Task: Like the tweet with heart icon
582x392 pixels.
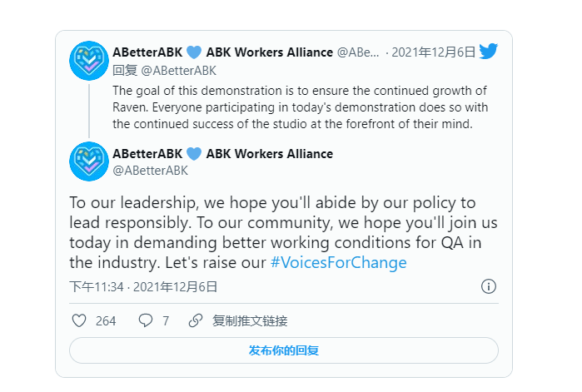Action: tap(79, 320)
